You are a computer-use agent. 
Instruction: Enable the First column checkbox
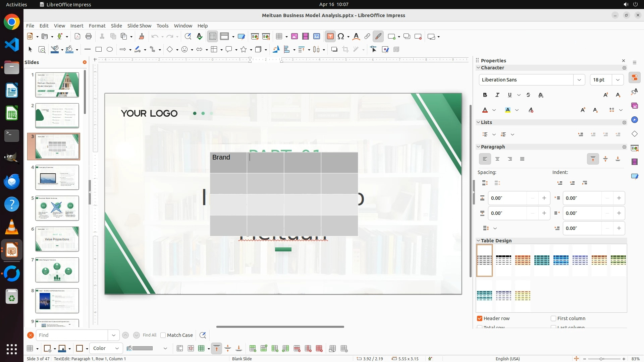(553, 318)
